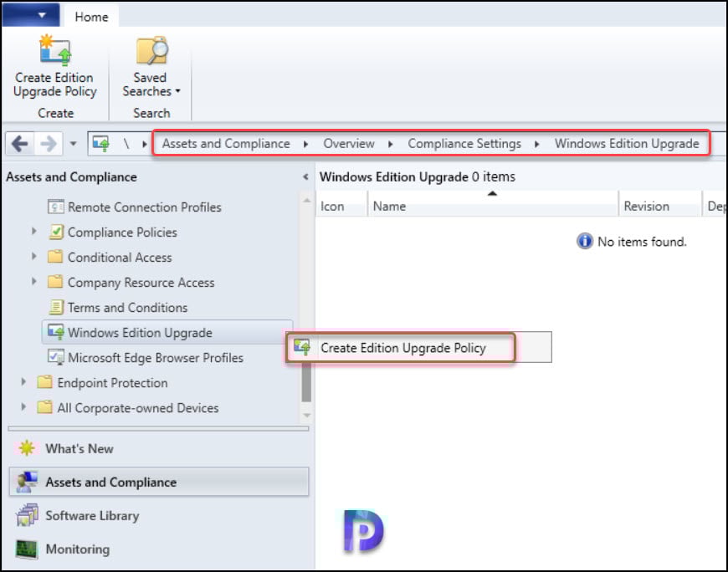Image resolution: width=728 pixels, height=572 pixels.
Task: Click Create Edition Upgrade Policy ribbon icon
Action: pos(54,51)
